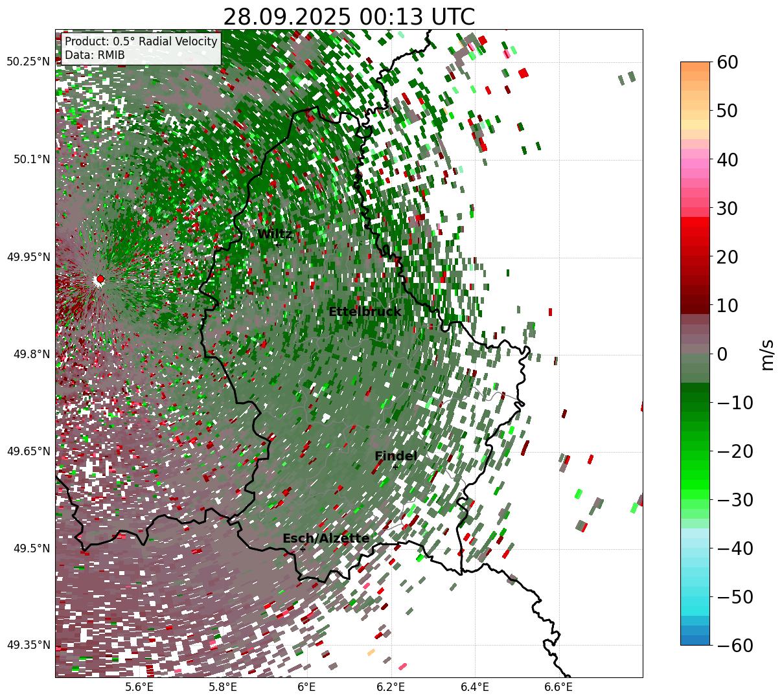
Task: Click the 49.65°N latitude tick label
Action: tap(29, 451)
